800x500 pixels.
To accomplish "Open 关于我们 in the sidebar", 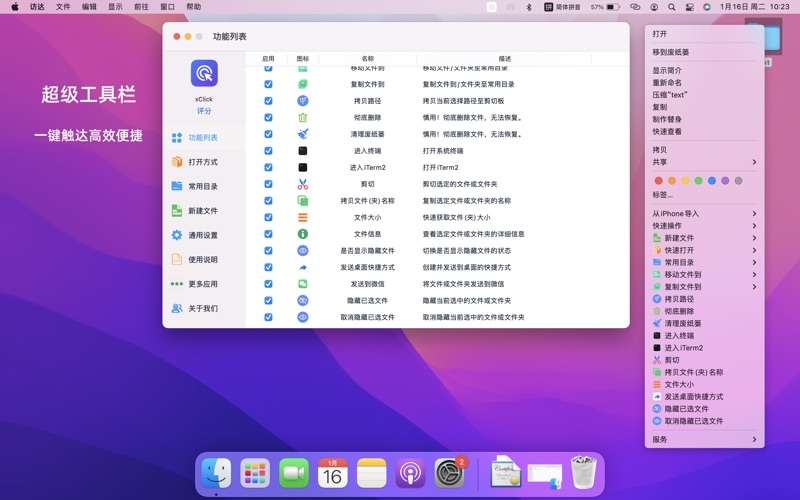I will (204, 308).
